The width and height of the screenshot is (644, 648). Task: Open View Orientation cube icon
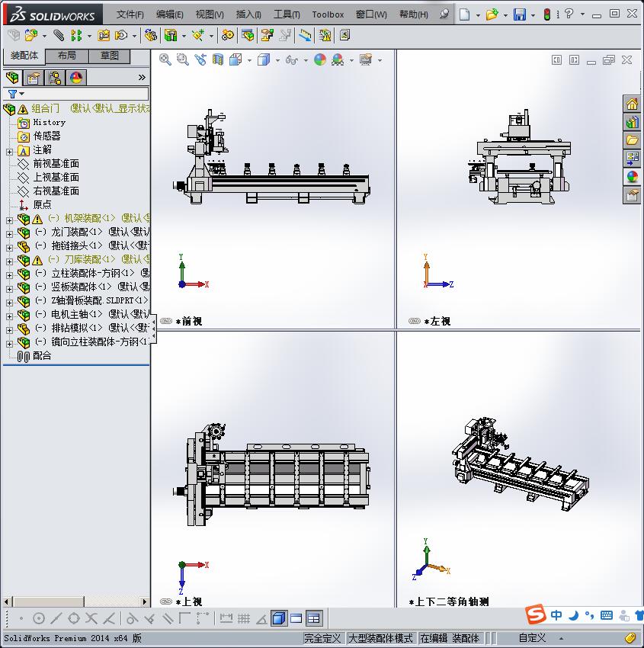(x=235, y=60)
